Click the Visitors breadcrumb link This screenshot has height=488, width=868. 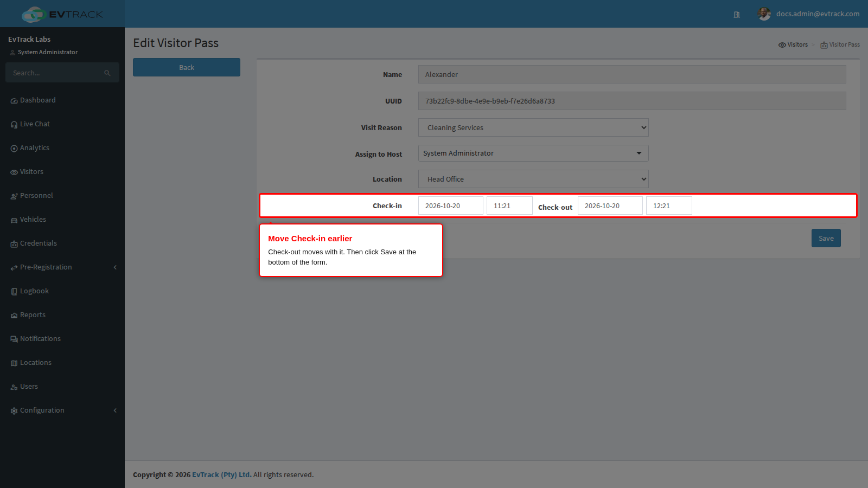pyautogui.click(x=793, y=44)
